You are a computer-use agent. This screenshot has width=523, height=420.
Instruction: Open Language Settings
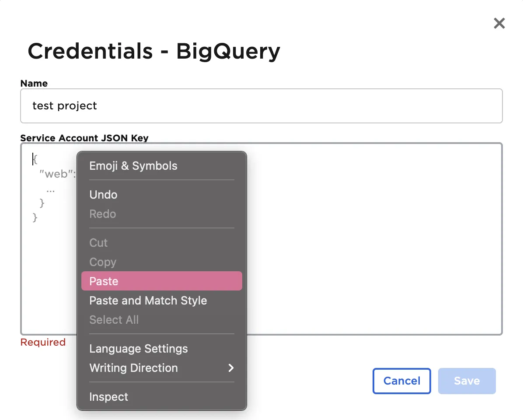[x=138, y=349]
